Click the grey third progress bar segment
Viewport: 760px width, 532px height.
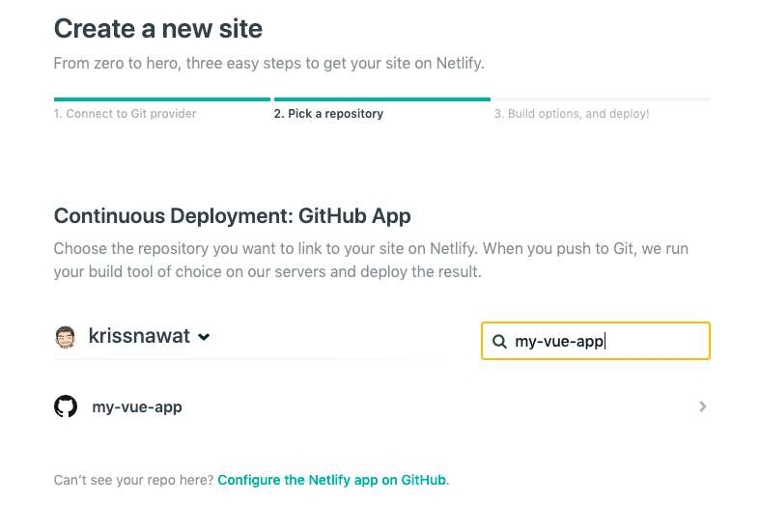pos(603,99)
